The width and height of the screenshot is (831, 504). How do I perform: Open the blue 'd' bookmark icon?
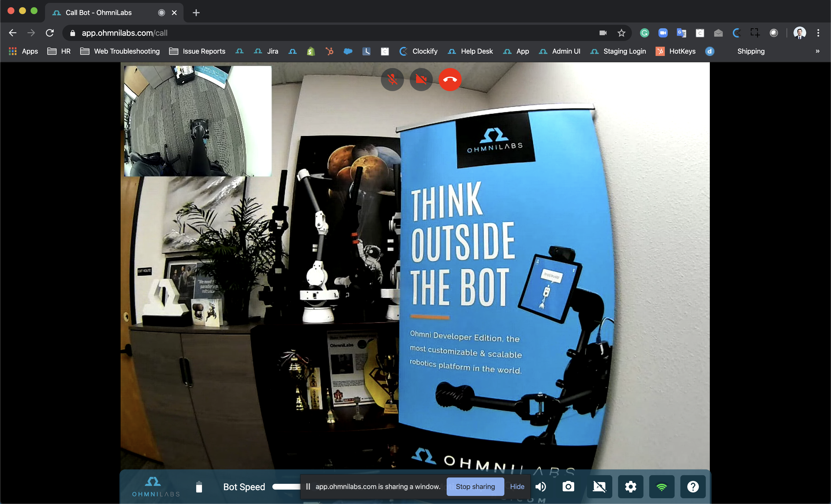pyautogui.click(x=710, y=51)
